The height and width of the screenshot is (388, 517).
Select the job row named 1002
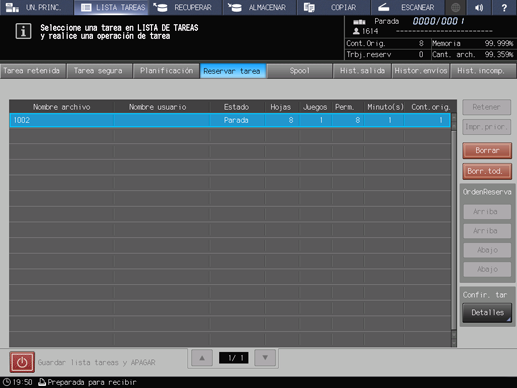230,120
